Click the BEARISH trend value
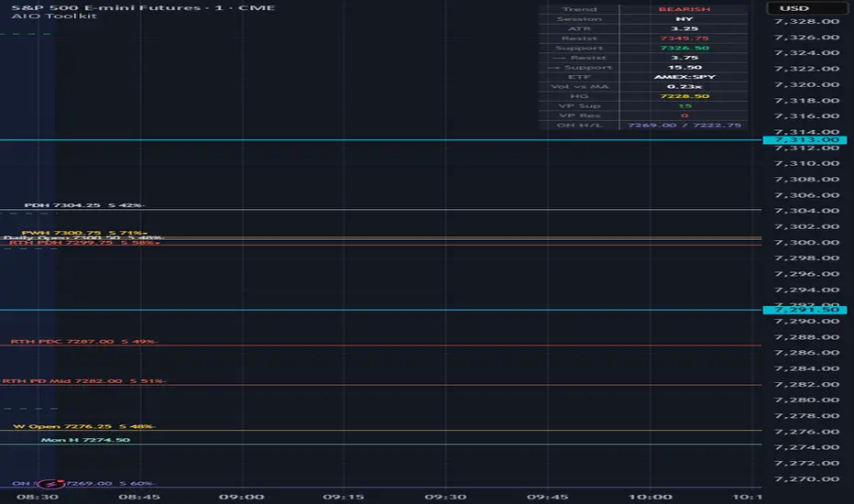This screenshot has width=854, height=504. tap(684, 9)
